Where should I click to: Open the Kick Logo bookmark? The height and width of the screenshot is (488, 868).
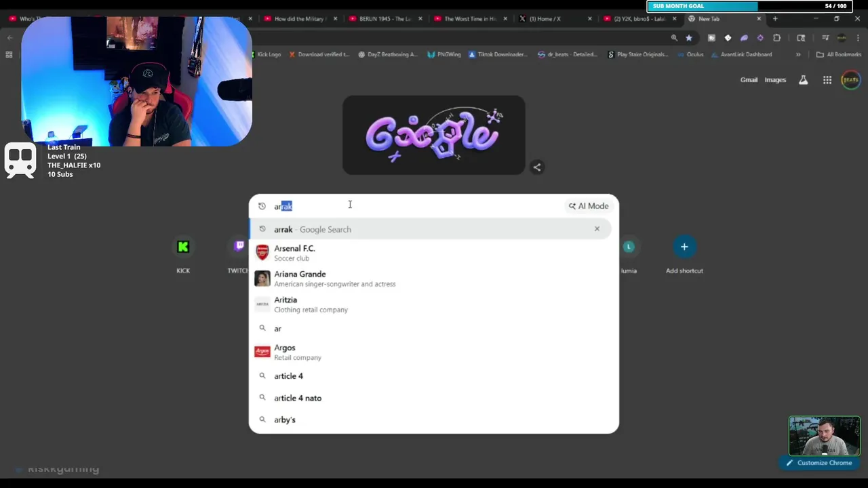[x=267, y=54]
